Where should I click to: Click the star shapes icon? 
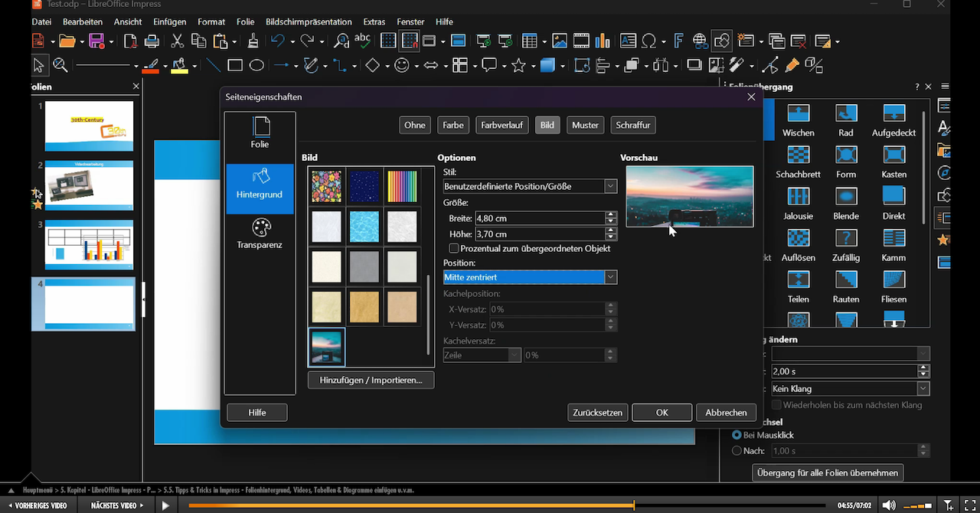pos(518,66)
